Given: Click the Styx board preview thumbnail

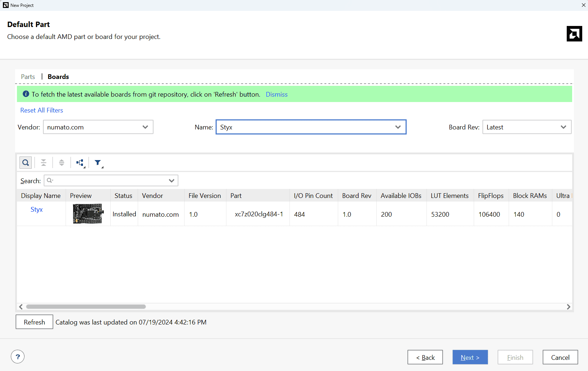Looking at the screenshot, I should point(88,213).
